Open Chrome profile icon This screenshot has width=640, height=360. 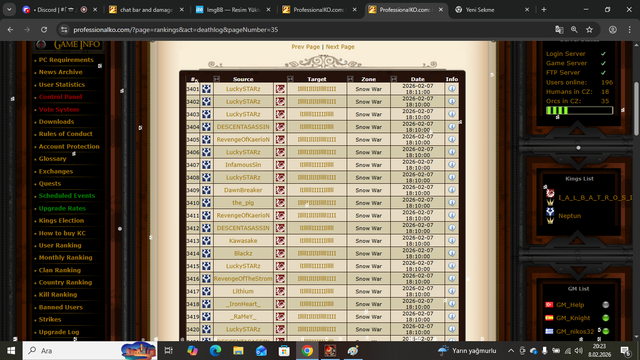[613, 29]
